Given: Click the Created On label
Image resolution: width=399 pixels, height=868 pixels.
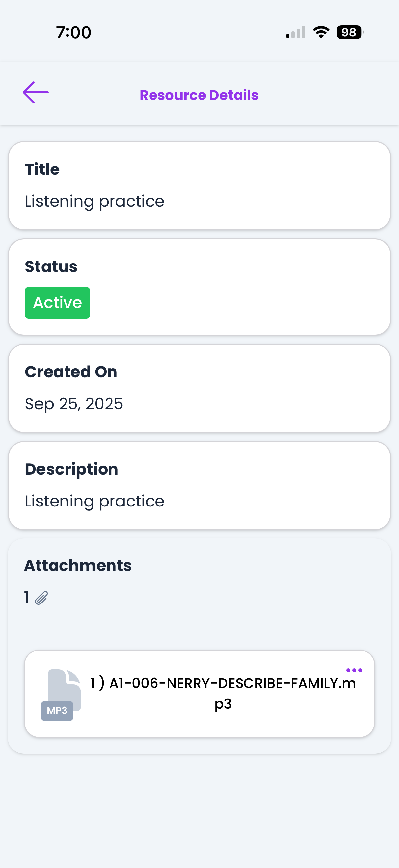Looking at the screenshot, I should coord(71,372).
